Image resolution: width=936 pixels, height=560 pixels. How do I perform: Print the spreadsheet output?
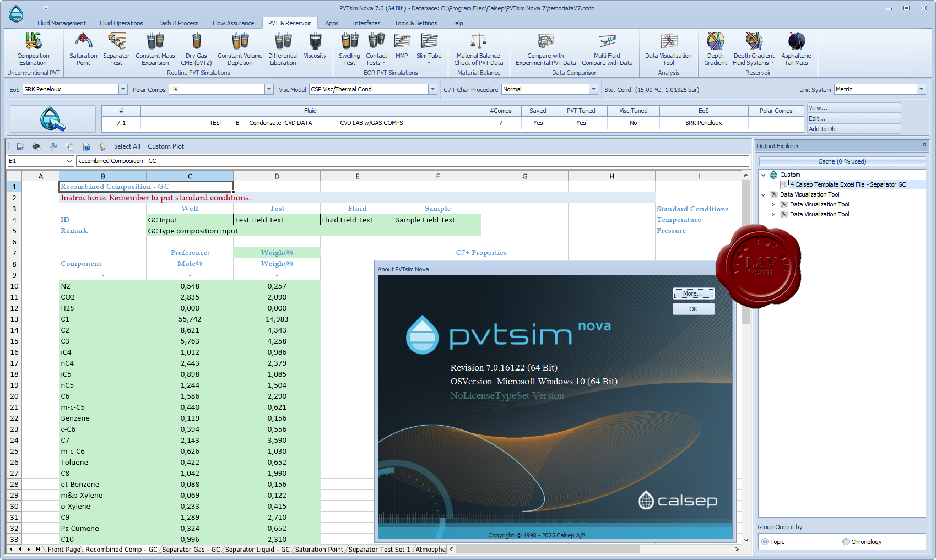tap(36, 146)
